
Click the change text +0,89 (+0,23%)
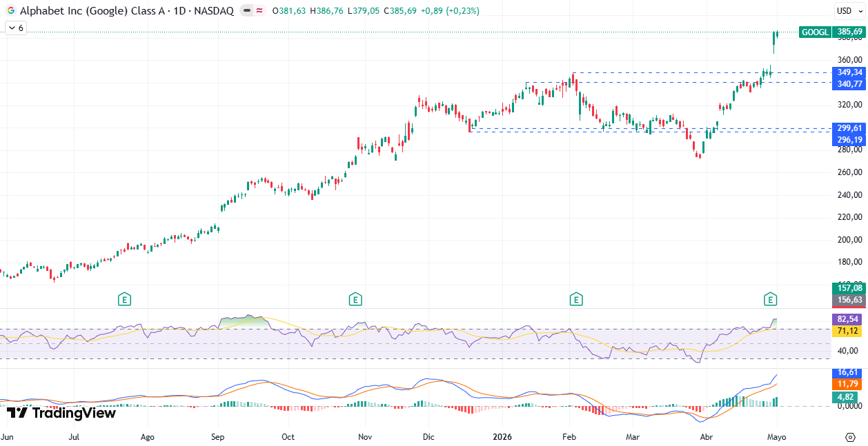point(450,11)
